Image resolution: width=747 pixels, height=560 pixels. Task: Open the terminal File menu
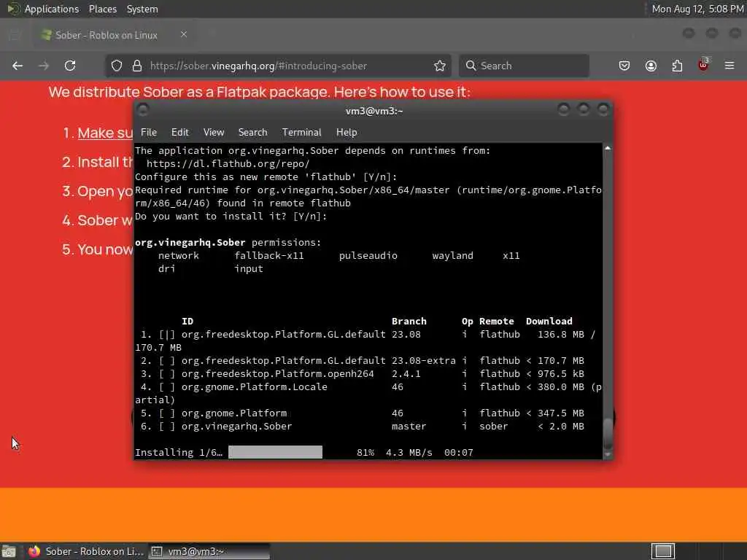[x=149, y=133]
